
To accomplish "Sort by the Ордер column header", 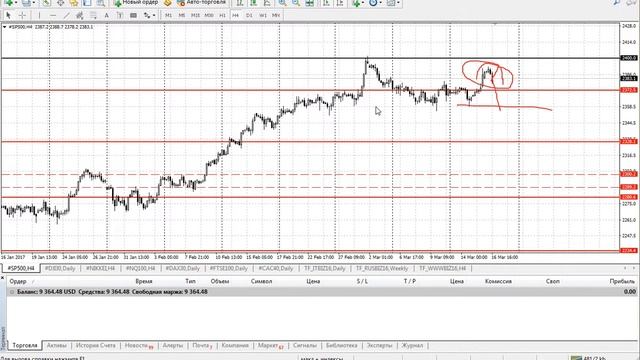I will (x=18, y=281).
